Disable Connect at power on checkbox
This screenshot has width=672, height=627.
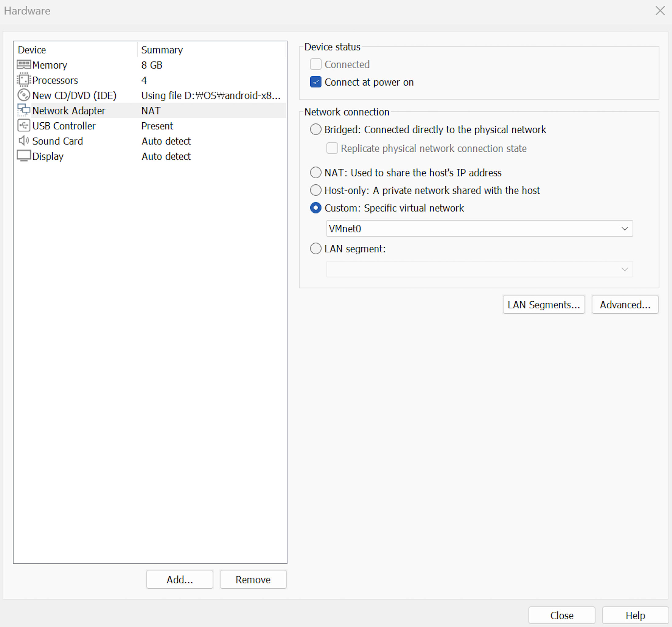click(315, 82)
